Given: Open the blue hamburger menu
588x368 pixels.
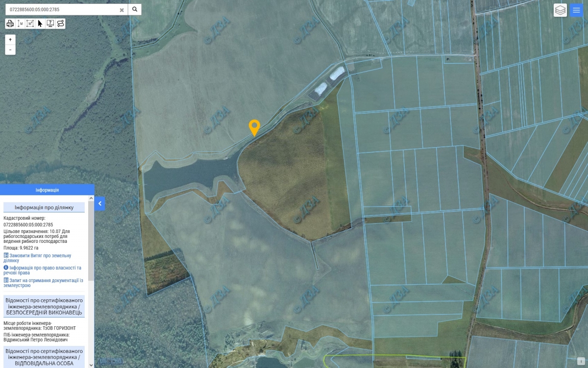Looking at the screenshot, I should click(x=576, y=10).
